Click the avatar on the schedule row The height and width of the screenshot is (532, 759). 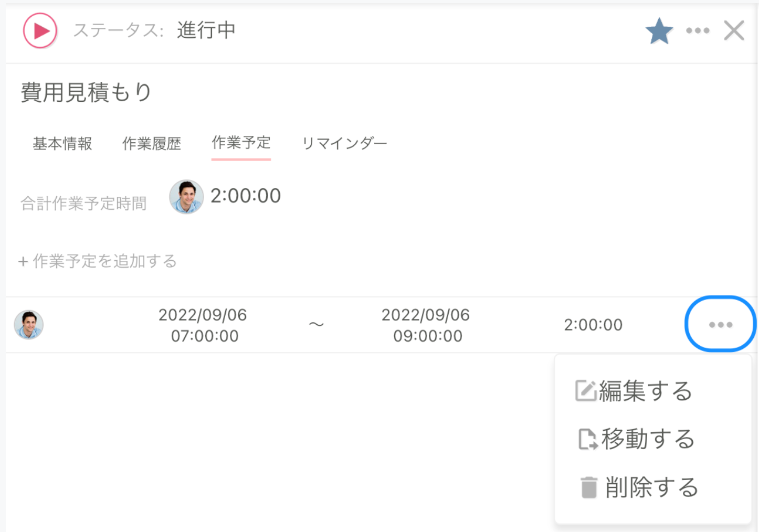tap(29, 324)
